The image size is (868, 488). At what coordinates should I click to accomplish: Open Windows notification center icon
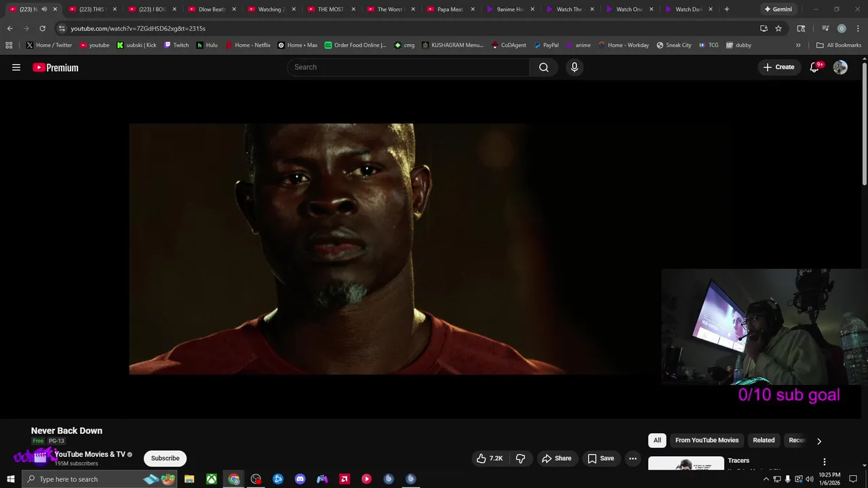[x=853, y=479]
